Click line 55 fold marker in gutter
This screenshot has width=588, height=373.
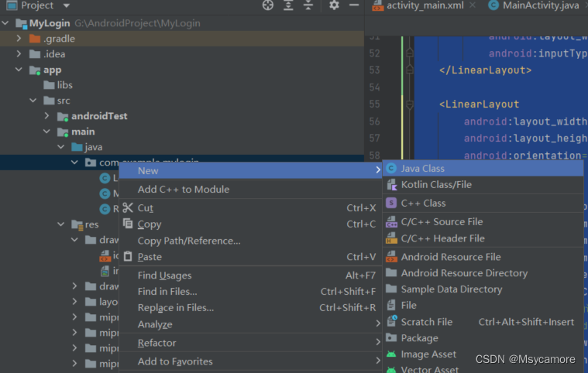pos(410,104)
